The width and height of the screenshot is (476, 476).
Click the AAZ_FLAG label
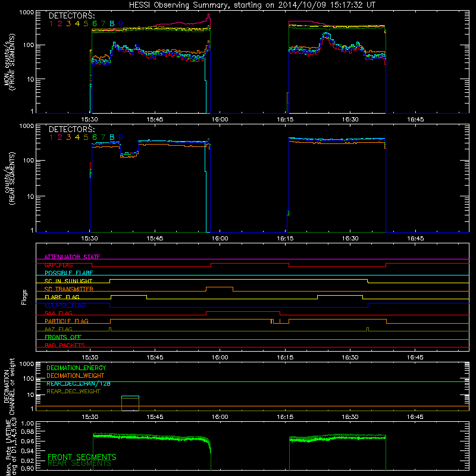pos(58,329)
